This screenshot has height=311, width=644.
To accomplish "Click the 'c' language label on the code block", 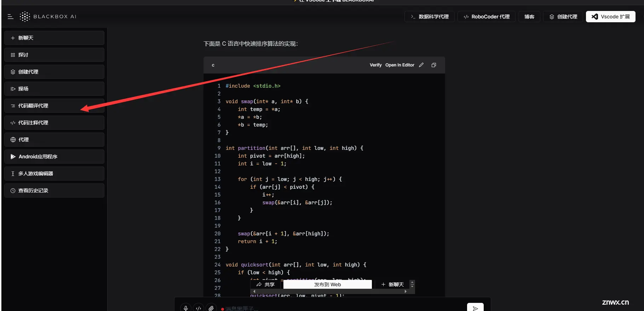I will coord(213,65).
